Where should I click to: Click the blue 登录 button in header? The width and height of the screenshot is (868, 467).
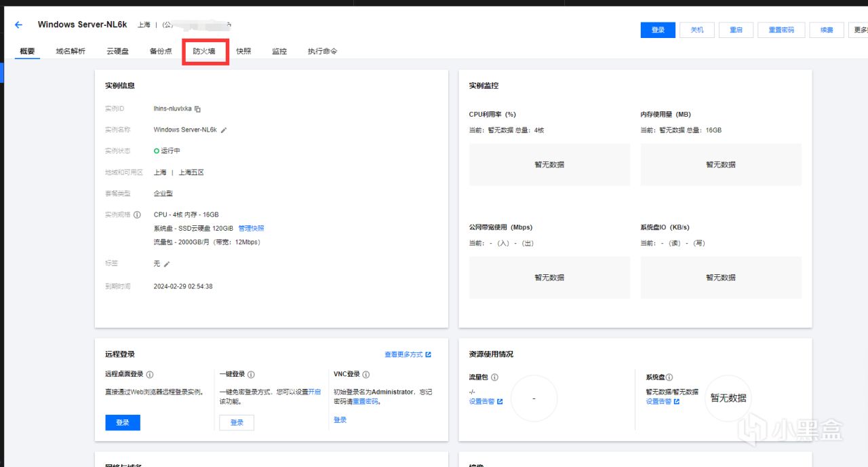point(658,30)
